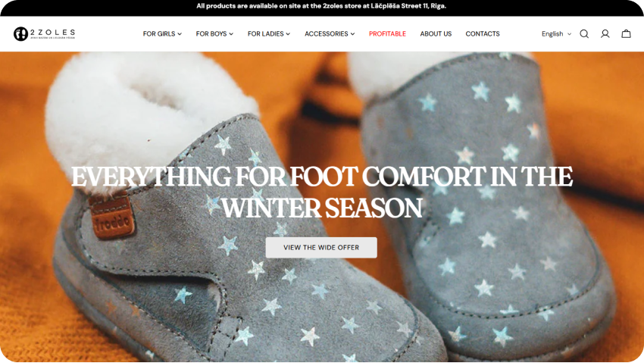Click the VIEW THE WIDE OFFER button
Image resolution: width=644 pixels, height=363 pixels.
321,248
